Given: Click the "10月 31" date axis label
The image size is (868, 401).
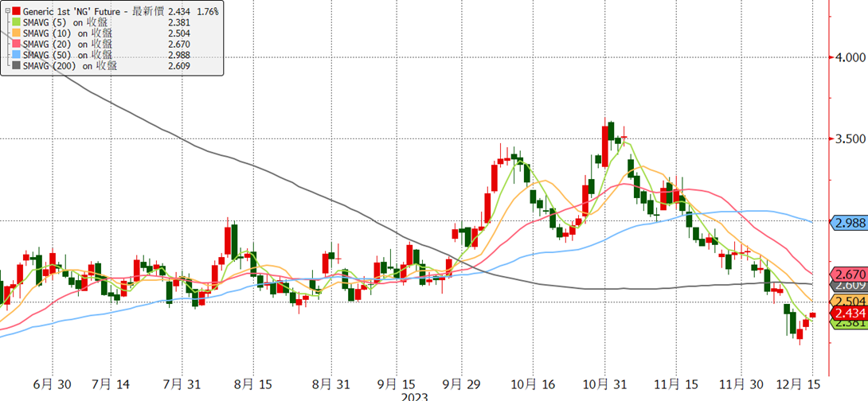Looking at the screenshot, I should 604,383.
